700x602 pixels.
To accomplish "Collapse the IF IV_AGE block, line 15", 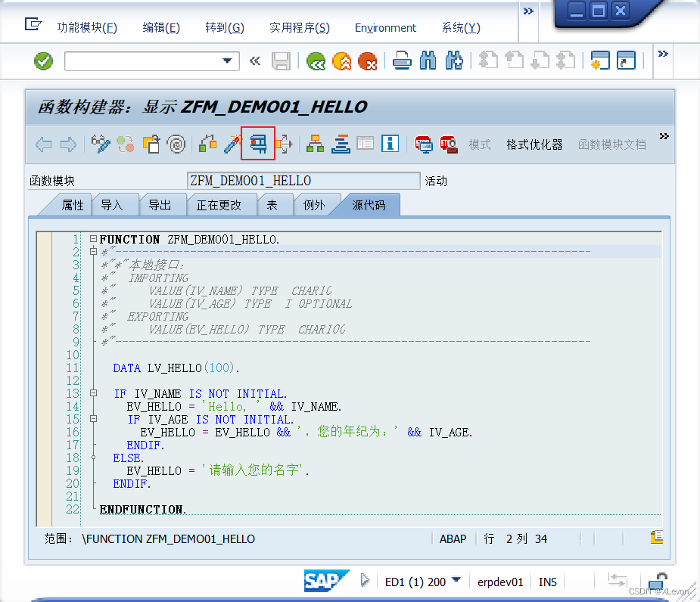I will (93, 419).
